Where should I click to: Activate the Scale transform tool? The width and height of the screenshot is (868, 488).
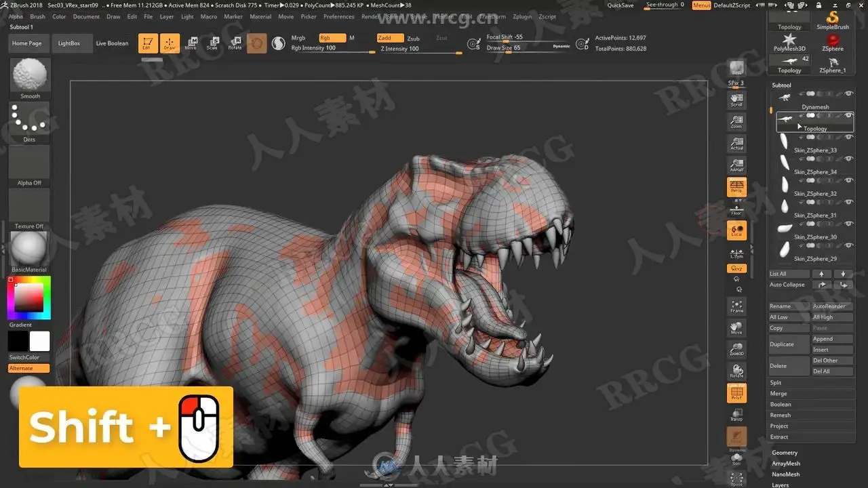[x=212, y=43]
